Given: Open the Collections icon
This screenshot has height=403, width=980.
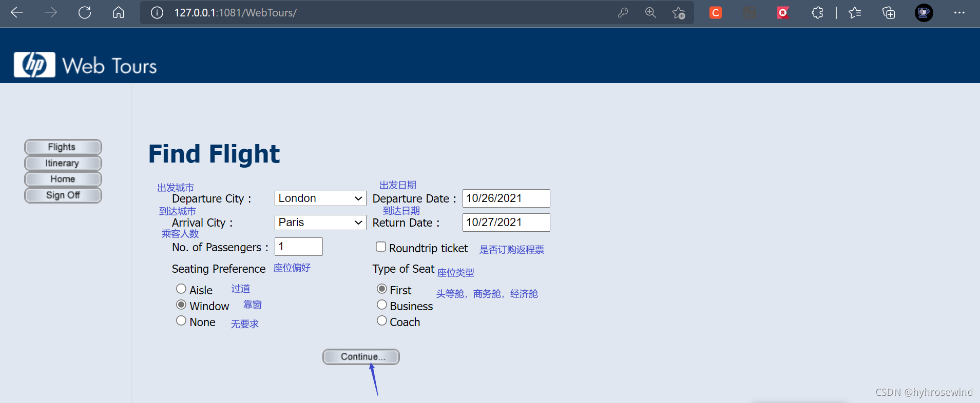Looking at the screenshot, I should tap(889, 13).
